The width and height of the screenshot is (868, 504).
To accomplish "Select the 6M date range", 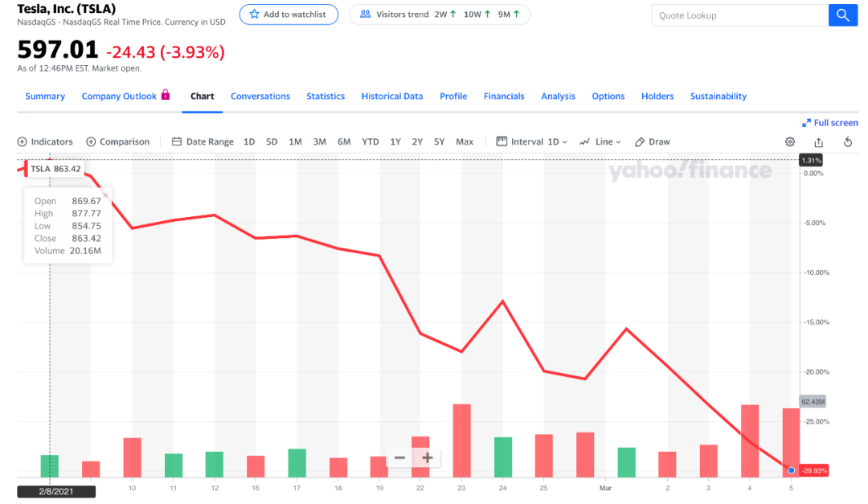I will coord(344,141).
